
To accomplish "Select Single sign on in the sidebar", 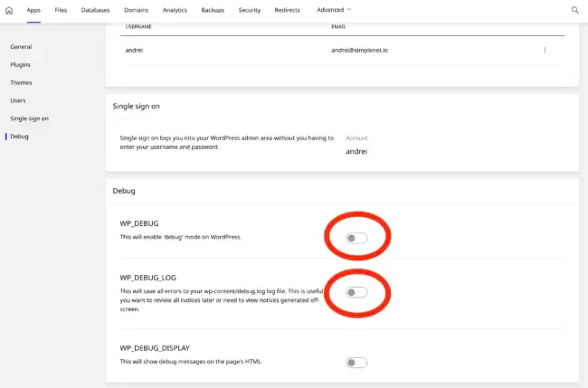I will tap(29, 118).
